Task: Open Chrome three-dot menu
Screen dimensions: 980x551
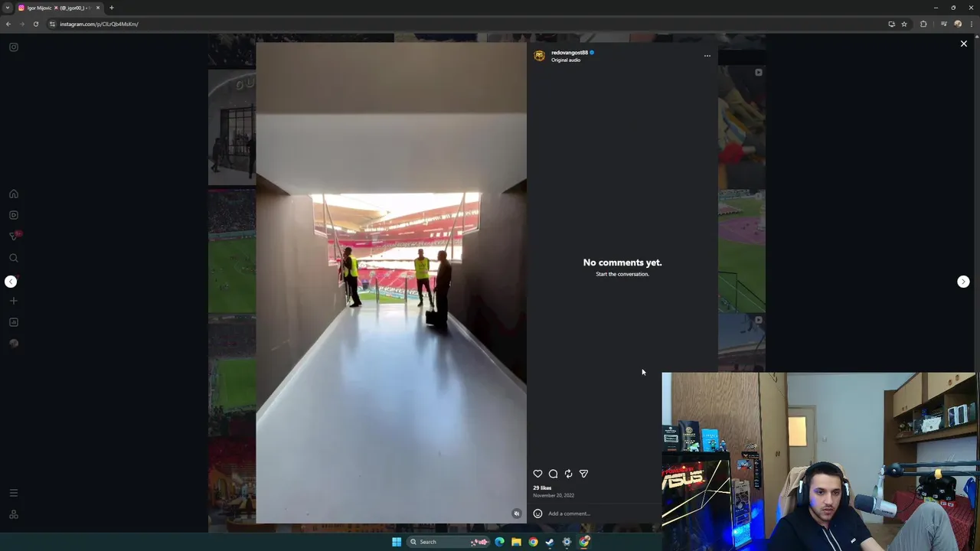Action: coord(972,24)
